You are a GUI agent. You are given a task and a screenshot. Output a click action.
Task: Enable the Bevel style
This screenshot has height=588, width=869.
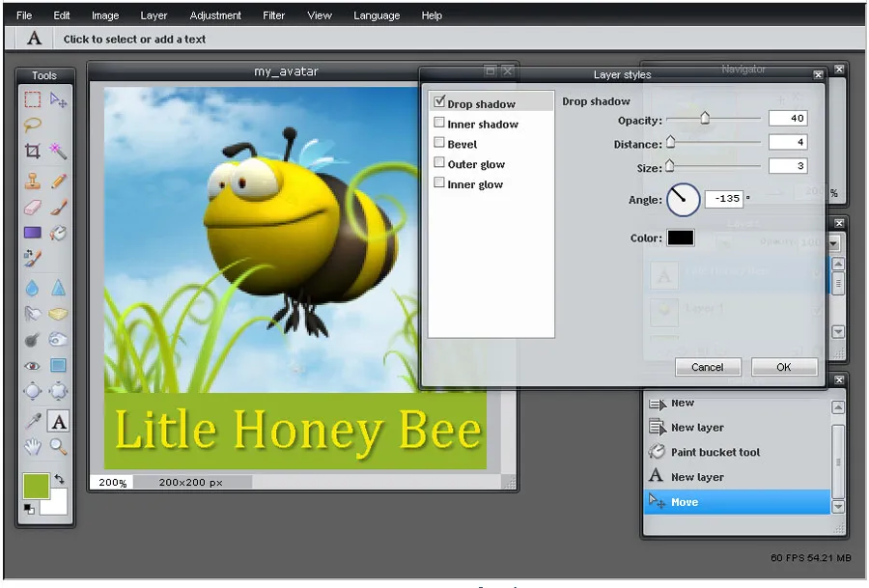439,143
